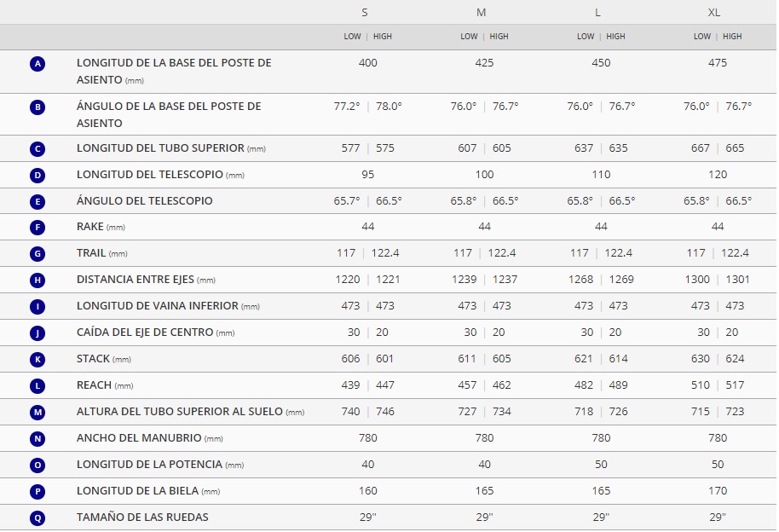Click the 77.2° seat angle value

347,106
